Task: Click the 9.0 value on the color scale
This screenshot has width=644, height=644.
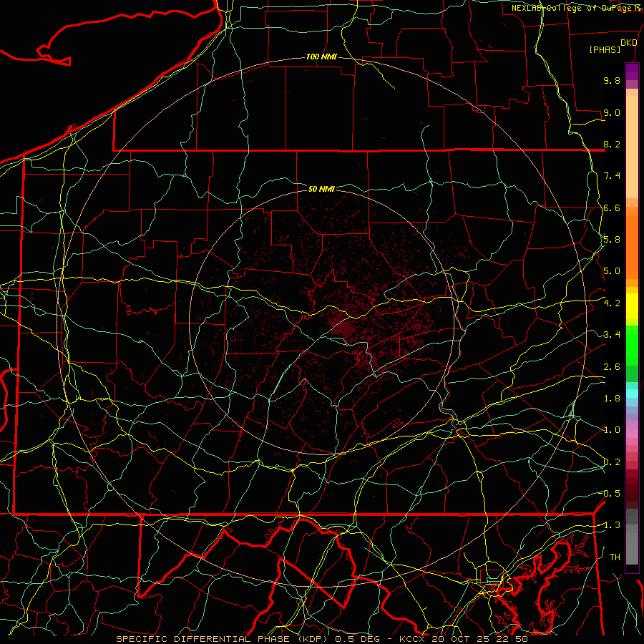Action: 612,112
